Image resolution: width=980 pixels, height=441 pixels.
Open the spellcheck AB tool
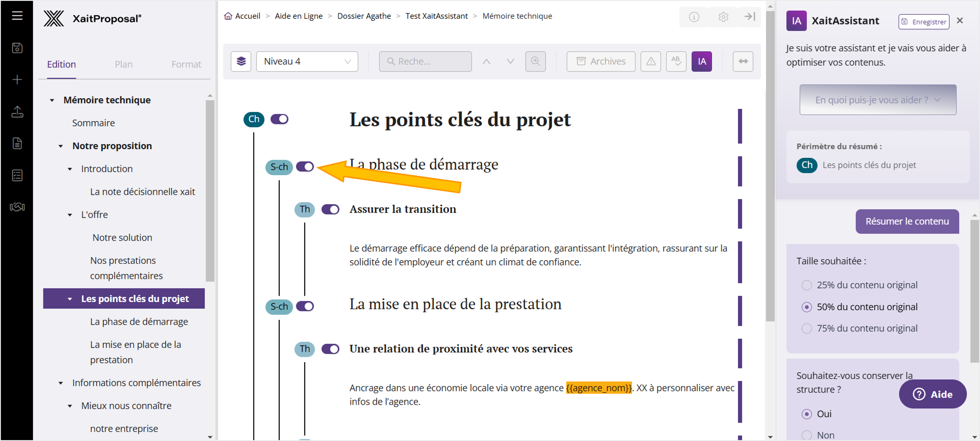coord(676,61)
